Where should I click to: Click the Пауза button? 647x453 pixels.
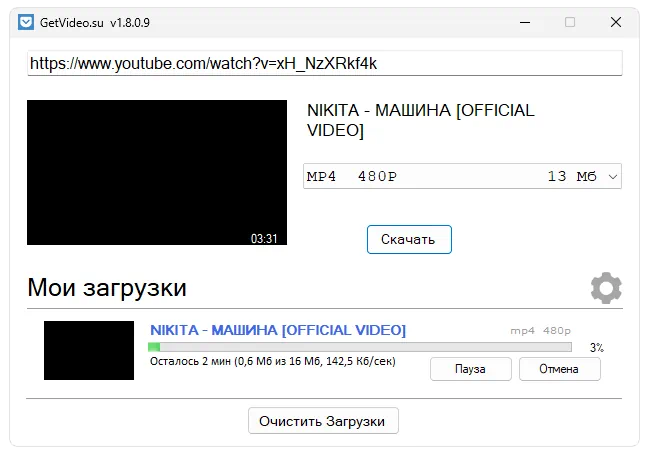471,369
